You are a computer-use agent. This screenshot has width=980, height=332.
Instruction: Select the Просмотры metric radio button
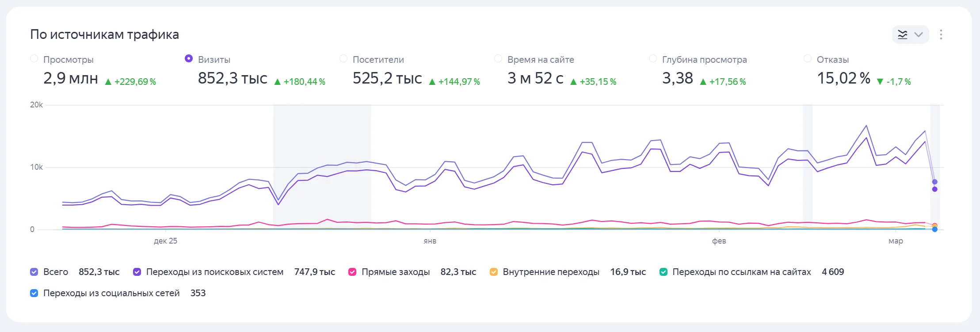[x=34, y=59]
